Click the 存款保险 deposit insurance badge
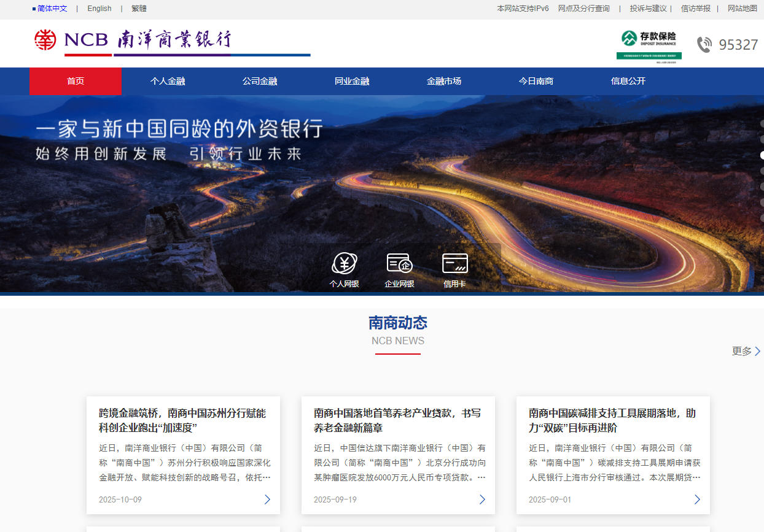The image size is (764, 532). [x=649, y=45]
